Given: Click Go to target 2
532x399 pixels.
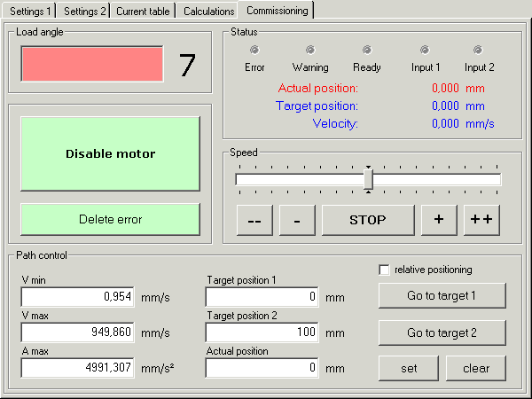Looking at the screenshot, I should 442,332.
